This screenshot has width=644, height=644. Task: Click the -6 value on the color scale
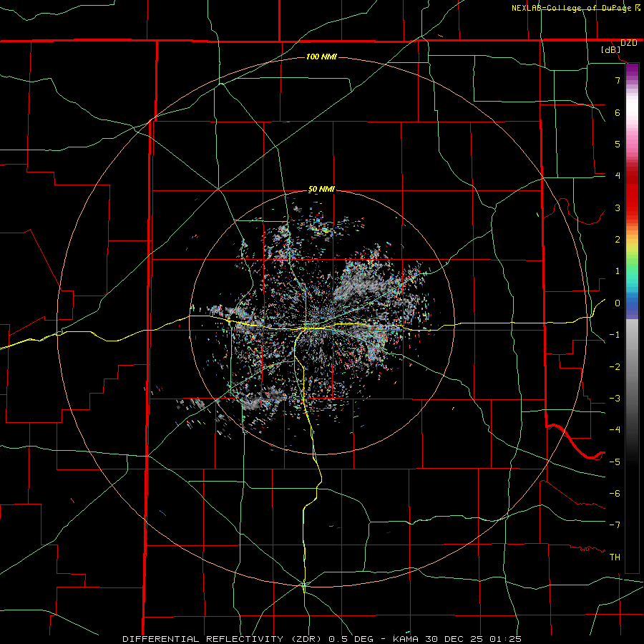615,493
